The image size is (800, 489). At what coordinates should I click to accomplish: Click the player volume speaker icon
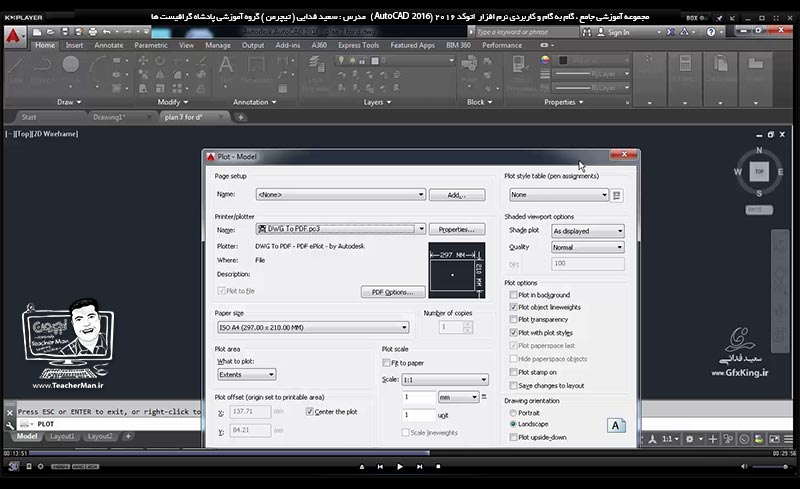[x=744, y=467]
